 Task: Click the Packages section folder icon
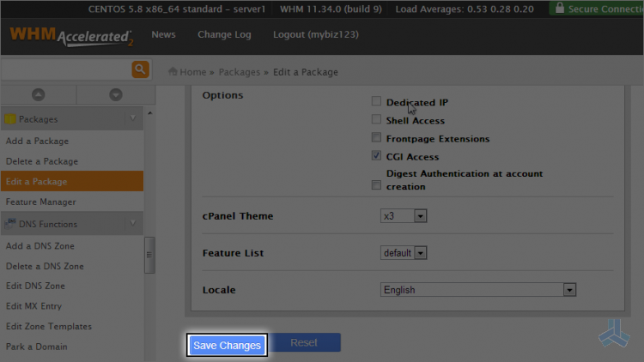(10, 119)
